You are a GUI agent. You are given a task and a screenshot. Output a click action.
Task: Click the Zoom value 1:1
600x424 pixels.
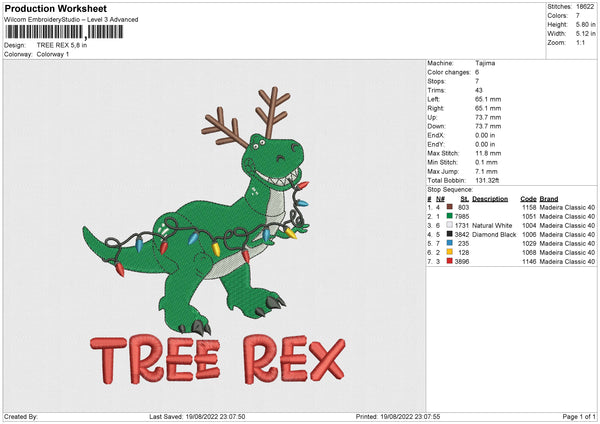pyautogui.click(x=580, y=42)
